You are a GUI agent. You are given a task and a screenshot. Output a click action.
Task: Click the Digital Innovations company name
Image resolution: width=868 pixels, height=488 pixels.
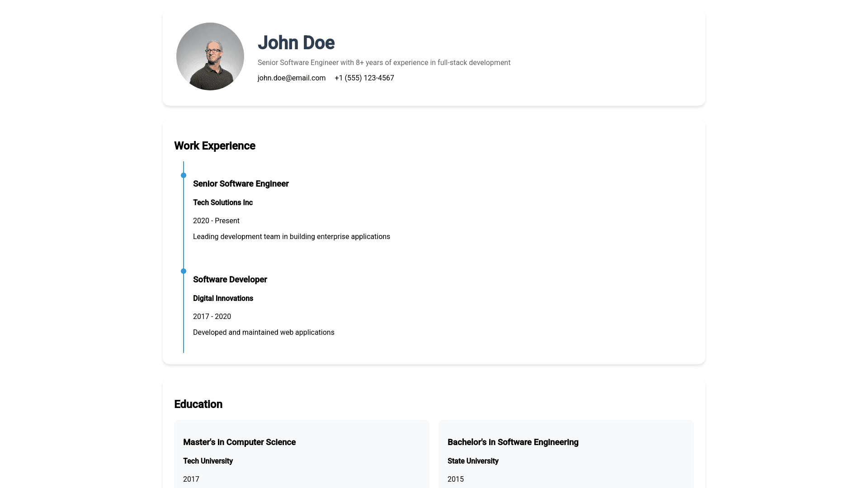[x=223, y=299]
